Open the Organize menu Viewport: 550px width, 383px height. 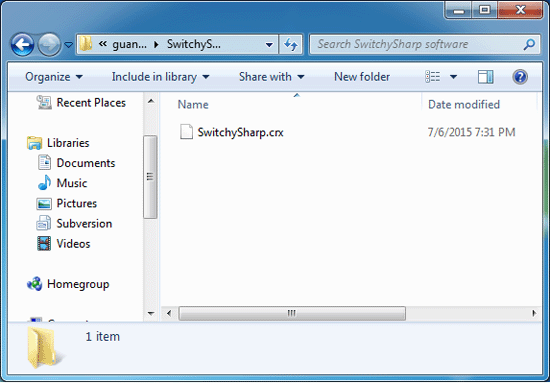pos(54,77)
